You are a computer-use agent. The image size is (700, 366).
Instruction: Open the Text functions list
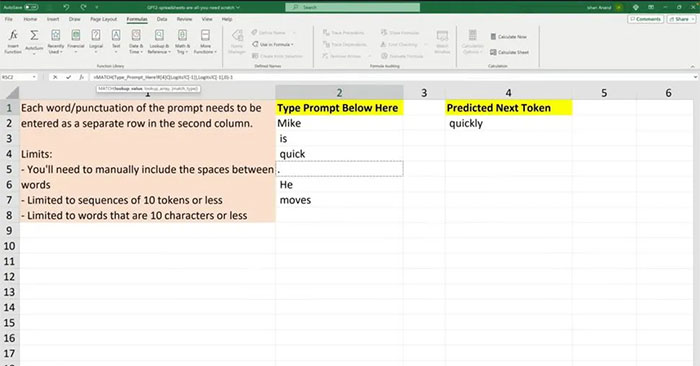116,42
